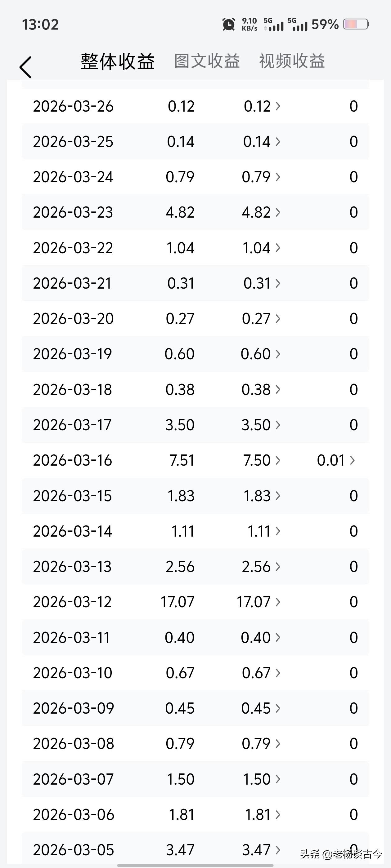The height and width of the screenshot is (868, 391).
Task: Select the 整体收益 tab
Action: [x=117, y=61]
